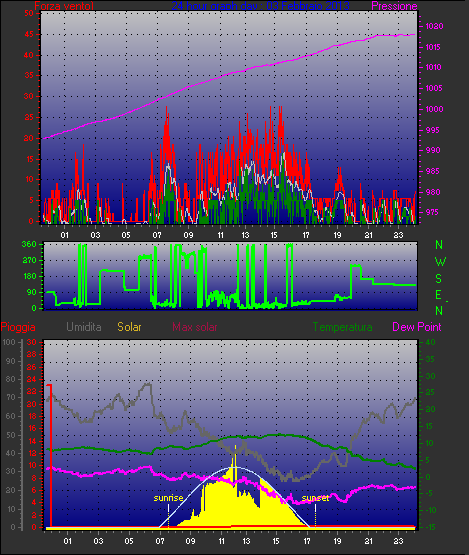Click the 'W' compass letter beside direction graph
Viewport: 469px width, 555px height.
(440, 262)
